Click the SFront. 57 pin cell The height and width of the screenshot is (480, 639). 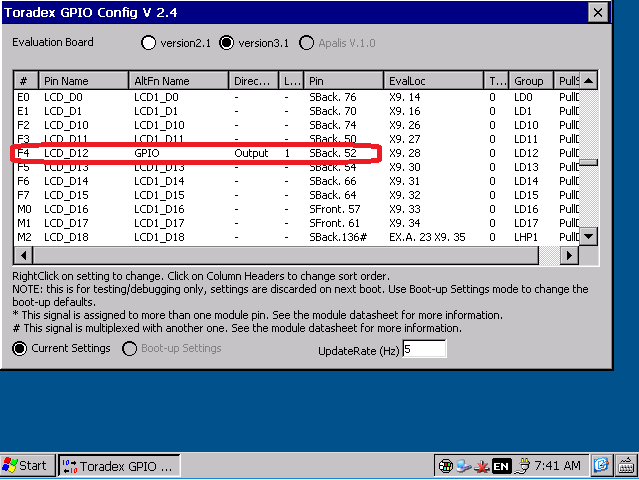[x=335, y=209]
